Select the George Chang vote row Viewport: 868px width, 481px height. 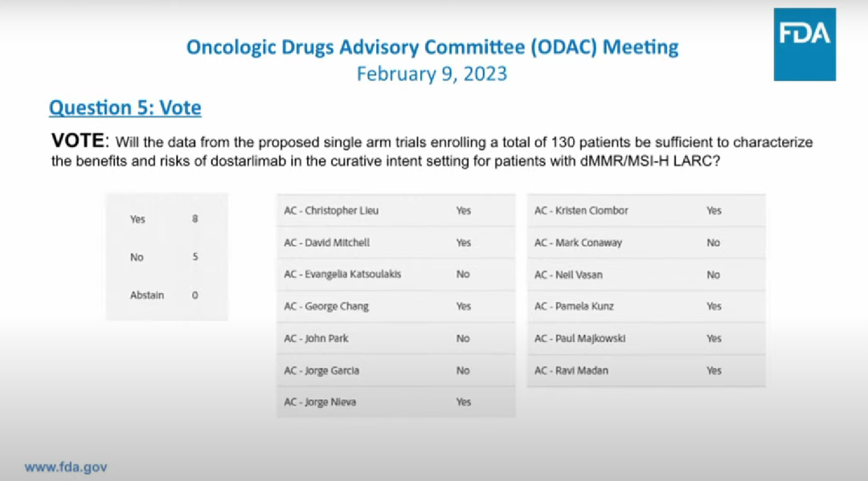tap(395, 307)
